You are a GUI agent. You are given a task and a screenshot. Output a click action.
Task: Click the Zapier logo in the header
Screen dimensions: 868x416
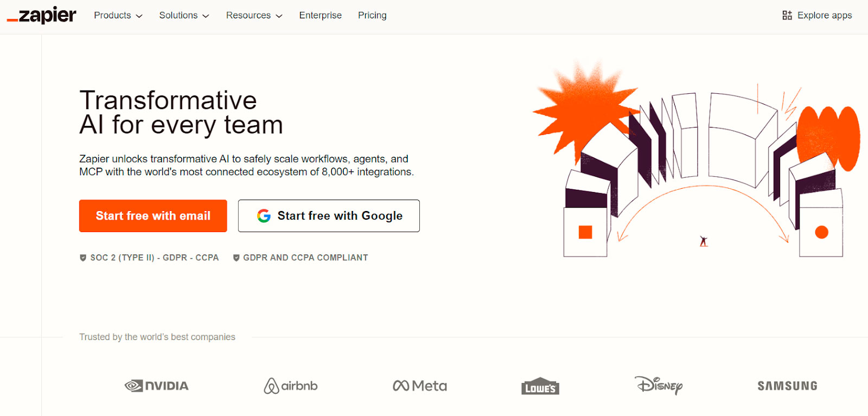pyautogui.click(x=42, y=15)
